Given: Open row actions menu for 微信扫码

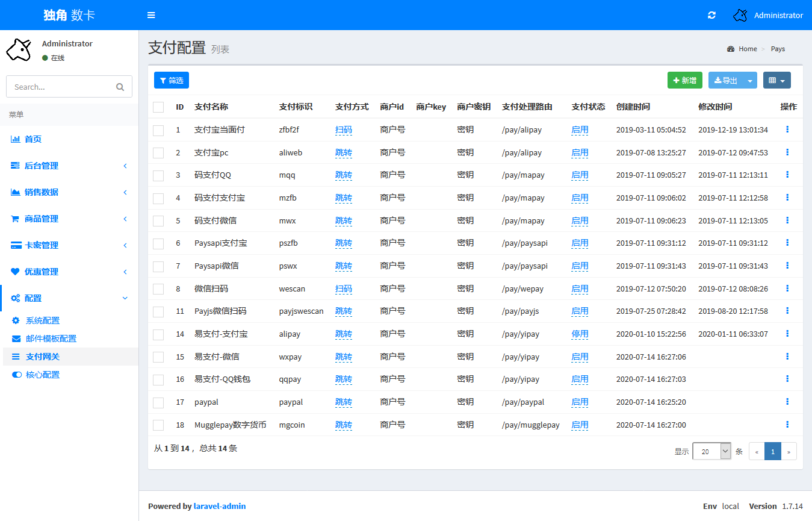Looking at the screenshot, I should tap(787, 289).
